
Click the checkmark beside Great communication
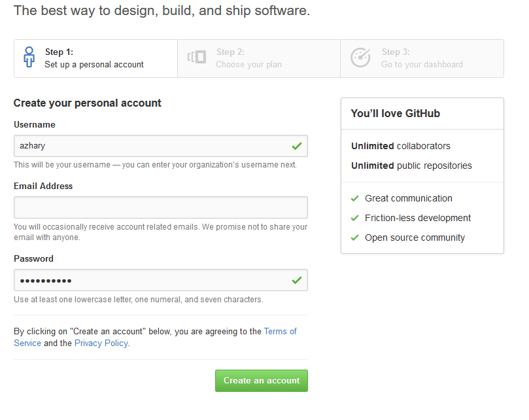tap(354, 198)
